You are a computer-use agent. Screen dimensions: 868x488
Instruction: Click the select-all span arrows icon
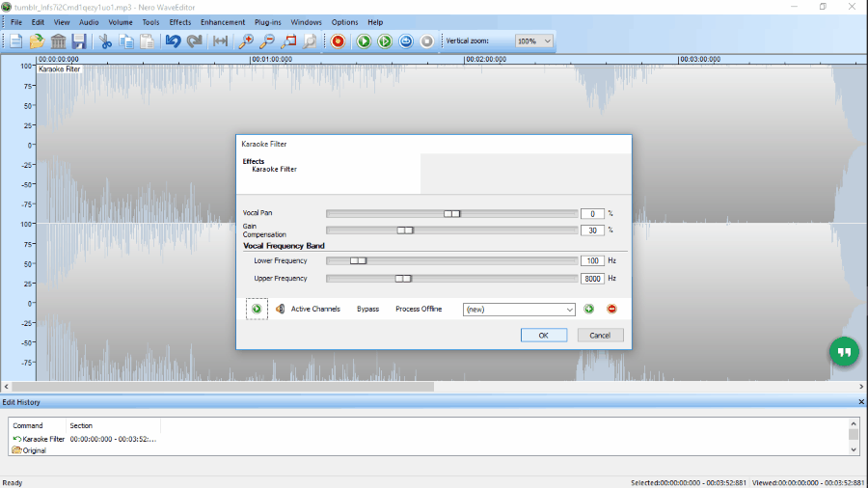(x=220, y=41)
